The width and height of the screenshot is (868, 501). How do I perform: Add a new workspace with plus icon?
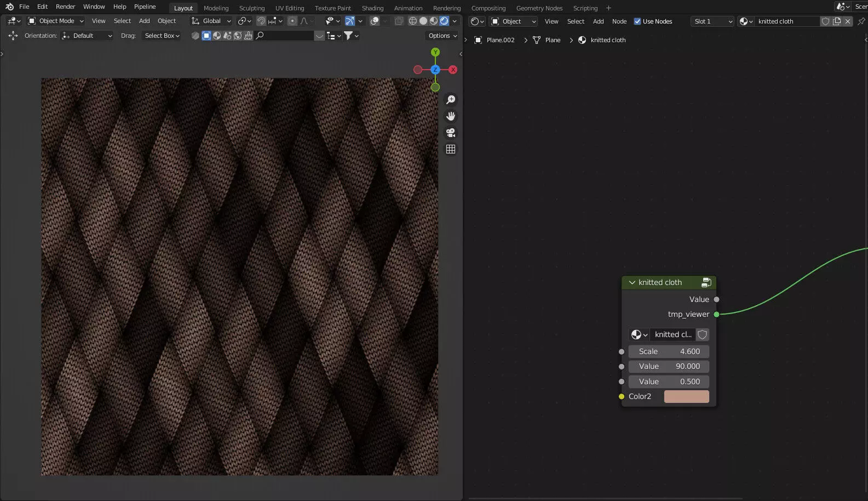[x=608, y=8]
